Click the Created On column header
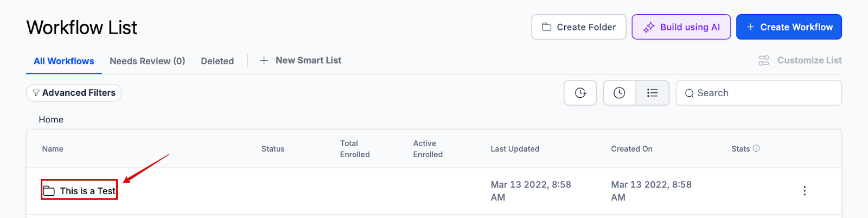868x218 pixels. (631, 149)
